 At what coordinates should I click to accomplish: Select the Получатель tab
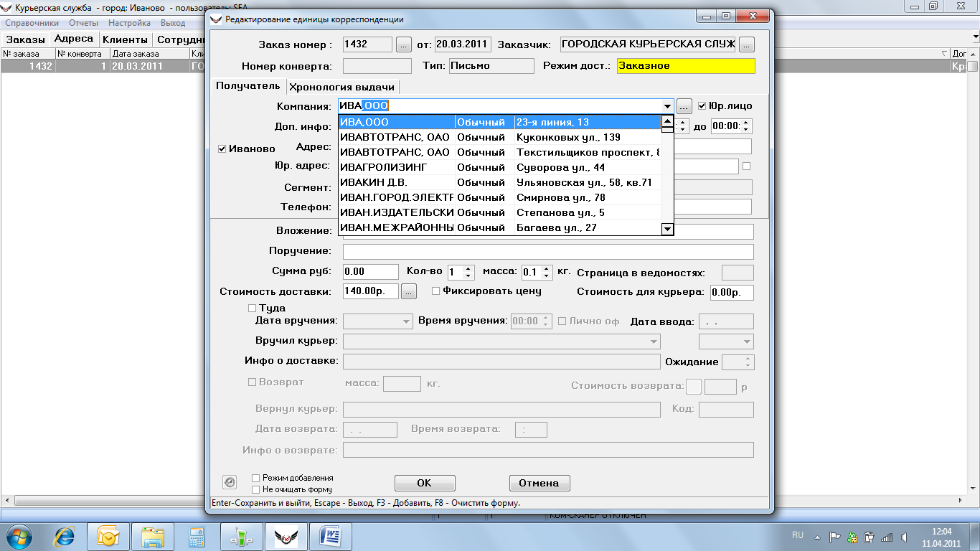pos(248,86)
